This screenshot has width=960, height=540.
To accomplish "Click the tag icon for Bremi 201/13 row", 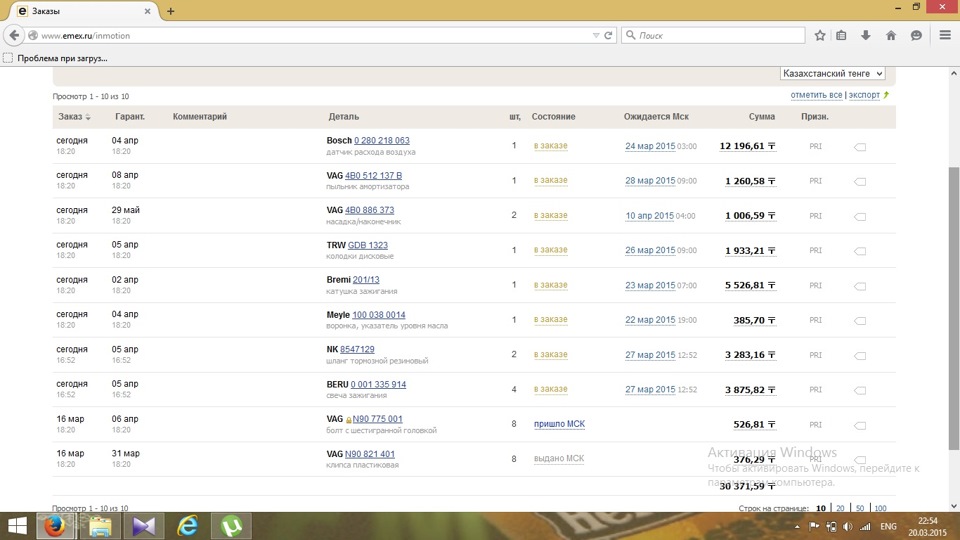I will pyautogui.click(x=860, y=286).
